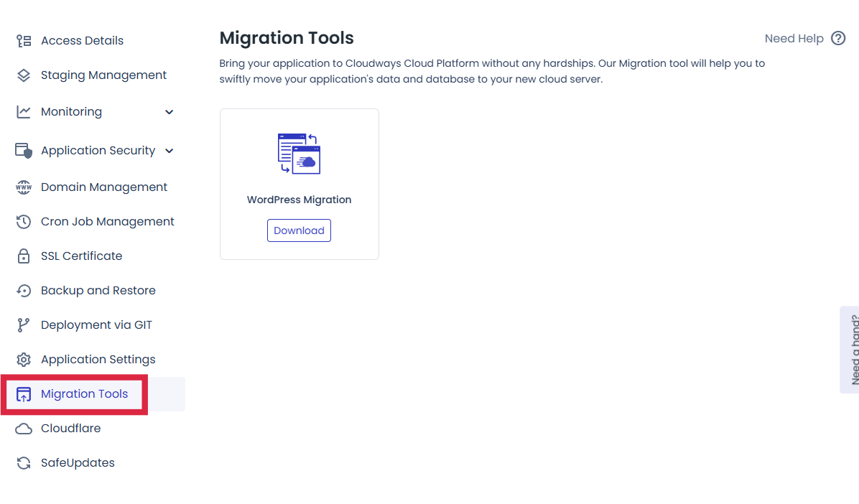This screenshot has width=859, height=504.
Task: Expand the Application Security chevron
Action: [x=170, y=151]
